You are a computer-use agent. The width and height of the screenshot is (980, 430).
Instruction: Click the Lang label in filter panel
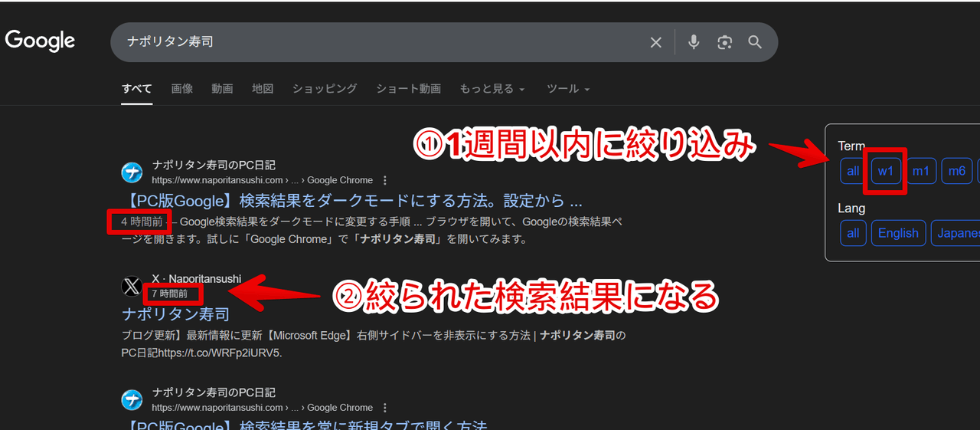(x=851, y=208)
